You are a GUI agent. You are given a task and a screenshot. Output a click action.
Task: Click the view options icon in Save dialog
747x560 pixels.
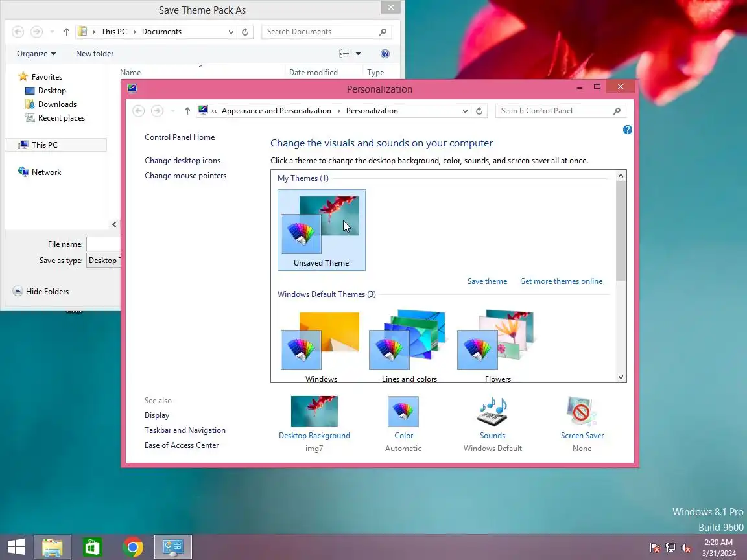[x=344, y=54]
